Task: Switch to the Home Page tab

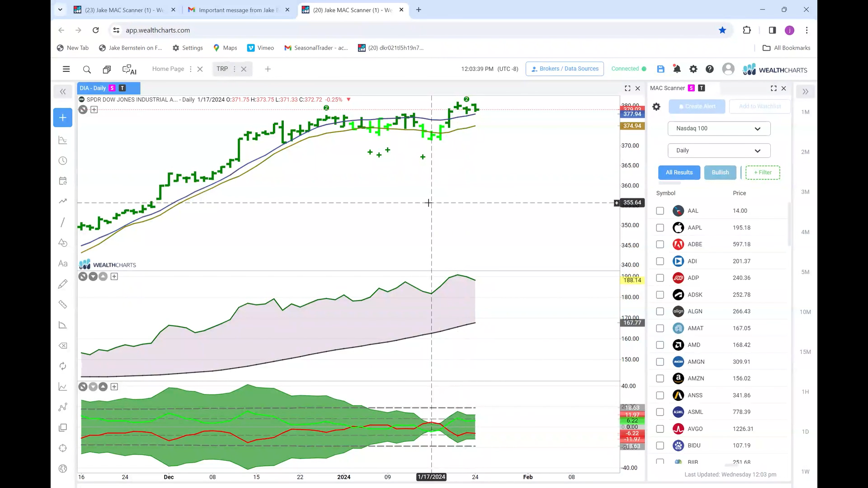Action: click(168, 69)
